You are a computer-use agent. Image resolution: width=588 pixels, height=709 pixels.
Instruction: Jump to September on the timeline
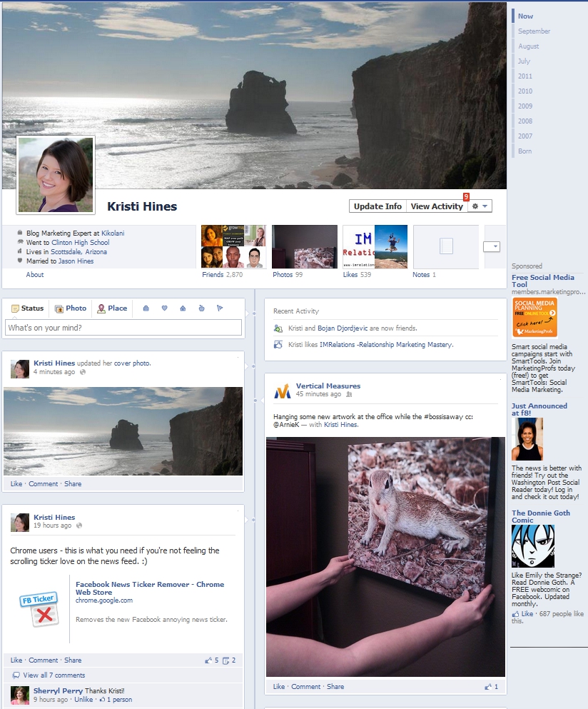[534, 31]
